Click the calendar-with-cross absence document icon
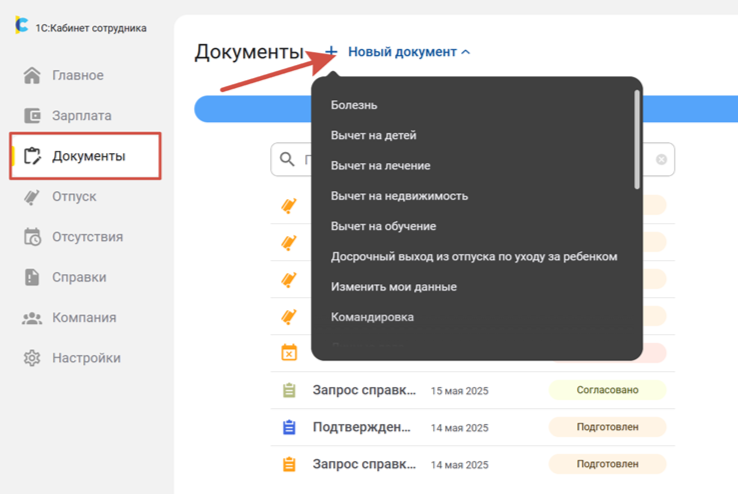Viewport: 738px width, 494px height. click(289, 352)
